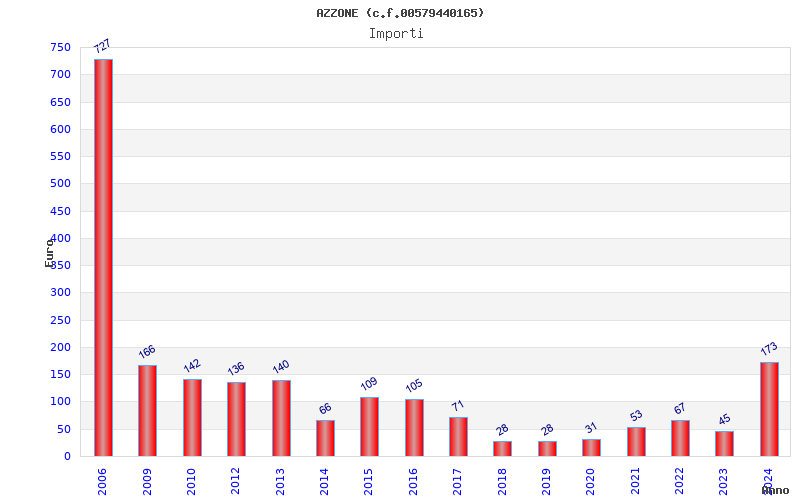
Task: Select the red bar for 2012
Action: coord(236,419)
